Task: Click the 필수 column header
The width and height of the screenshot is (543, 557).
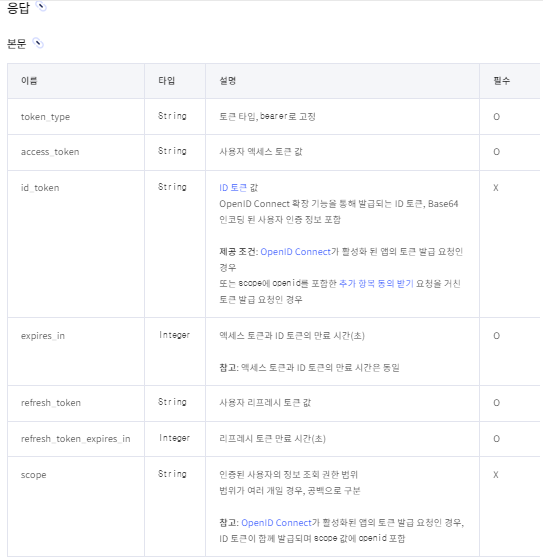Action: coord(501,81)
